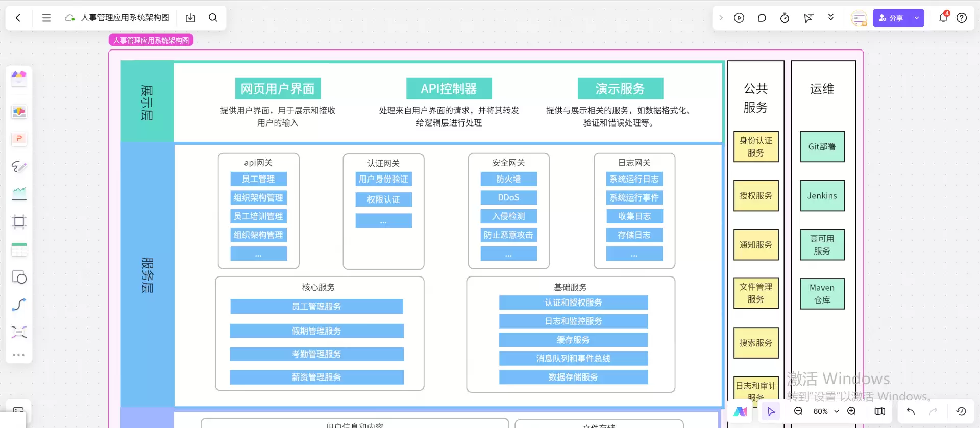Show more sidebar tools ellipsis
Screen dimensions: 980x428
pos(19,355)
